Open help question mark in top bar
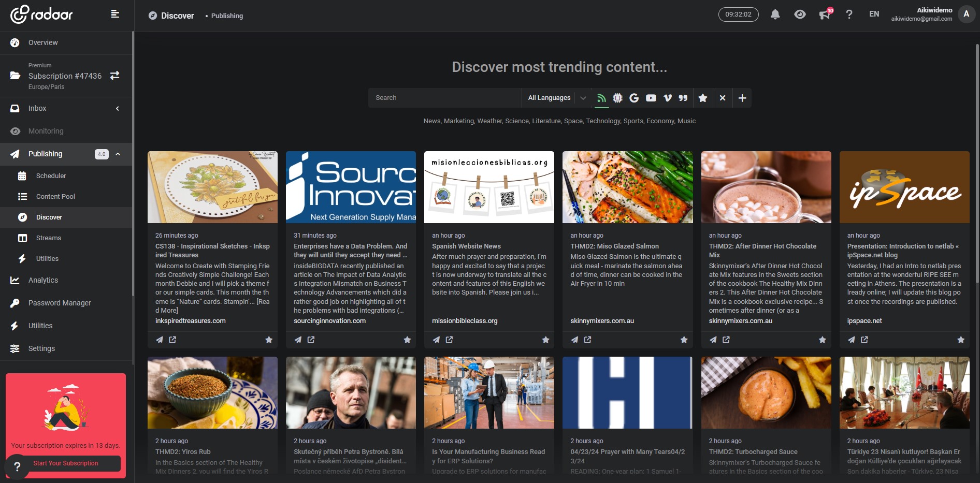Screen dimensions: 980x483 click(849, 14)
